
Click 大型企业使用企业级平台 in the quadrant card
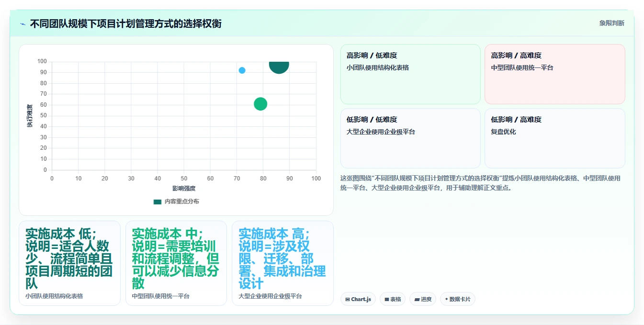381,132
